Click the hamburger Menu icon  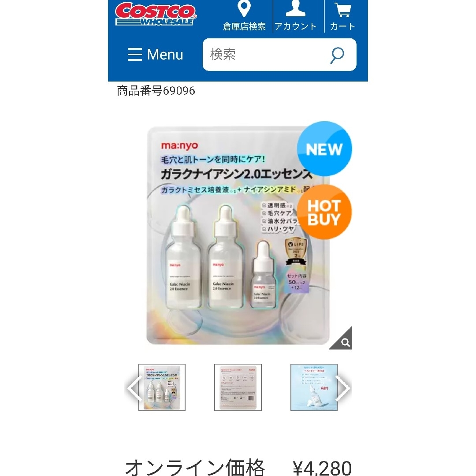click(134, 55)
